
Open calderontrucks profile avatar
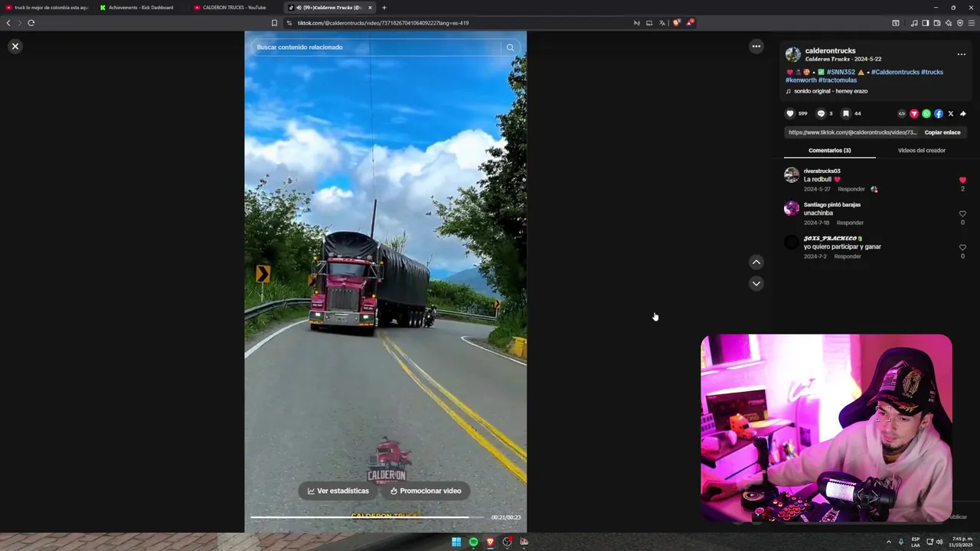[793, 54]
